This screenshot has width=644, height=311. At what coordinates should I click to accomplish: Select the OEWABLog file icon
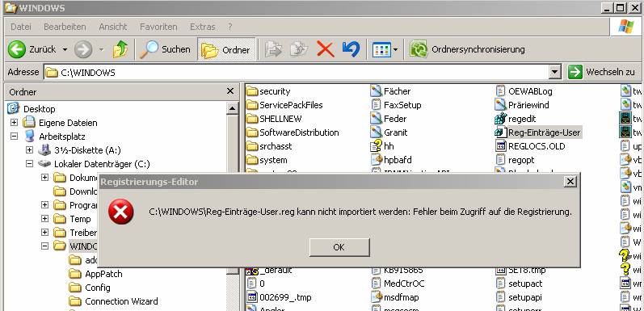(x=500, y=91)
